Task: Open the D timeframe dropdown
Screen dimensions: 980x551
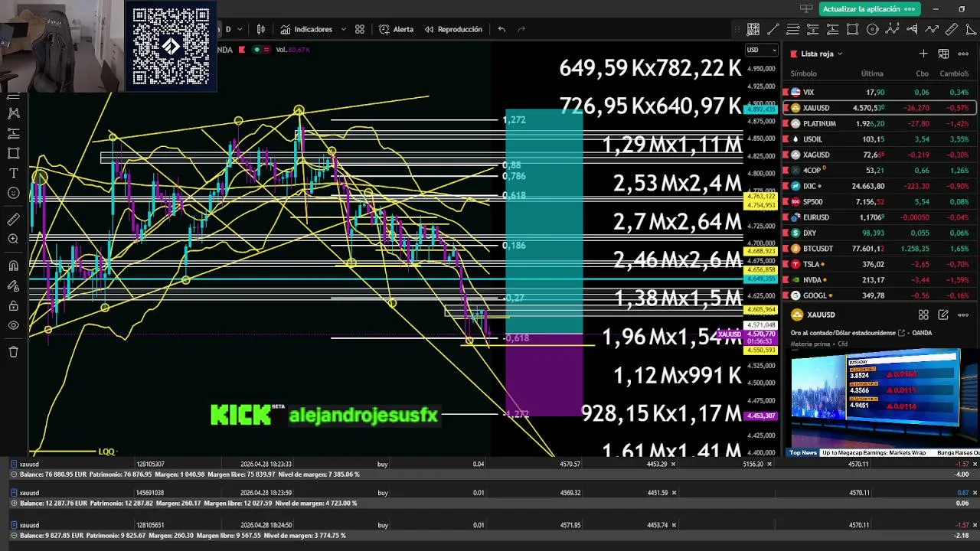Action: click(240, 29)
